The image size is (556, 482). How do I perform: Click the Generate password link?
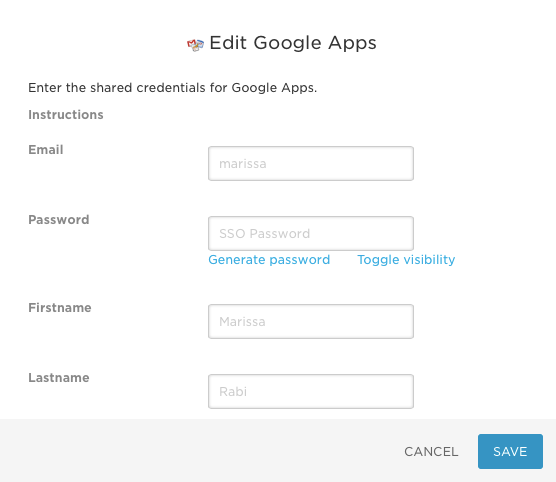point(269,260)
